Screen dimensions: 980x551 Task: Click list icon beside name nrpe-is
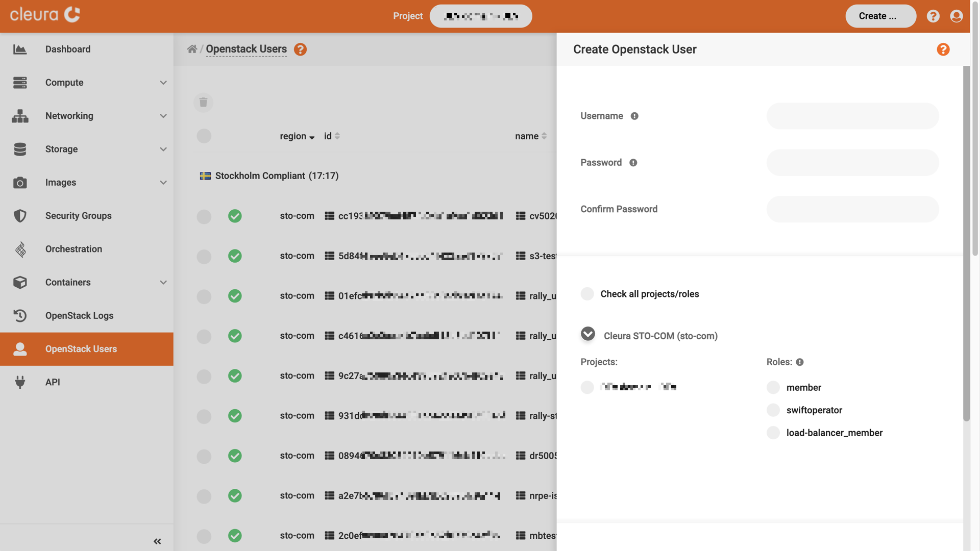click(x=521, y=495)
